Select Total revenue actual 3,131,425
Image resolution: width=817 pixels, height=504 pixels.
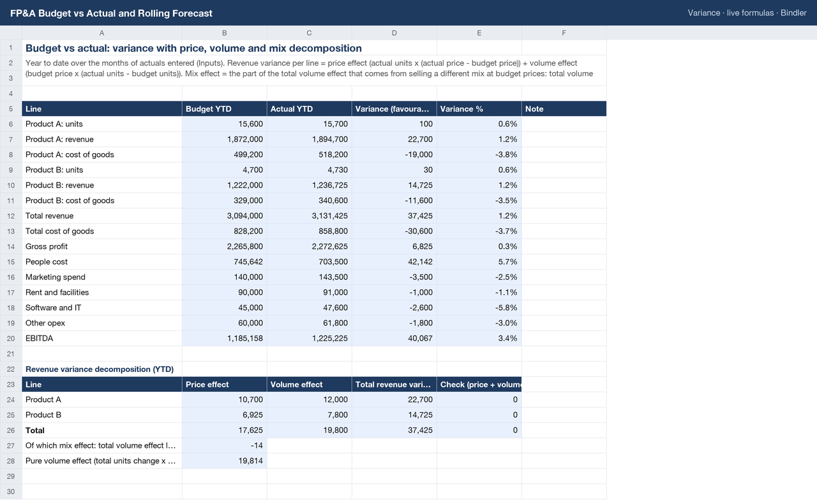click(310, 216)
